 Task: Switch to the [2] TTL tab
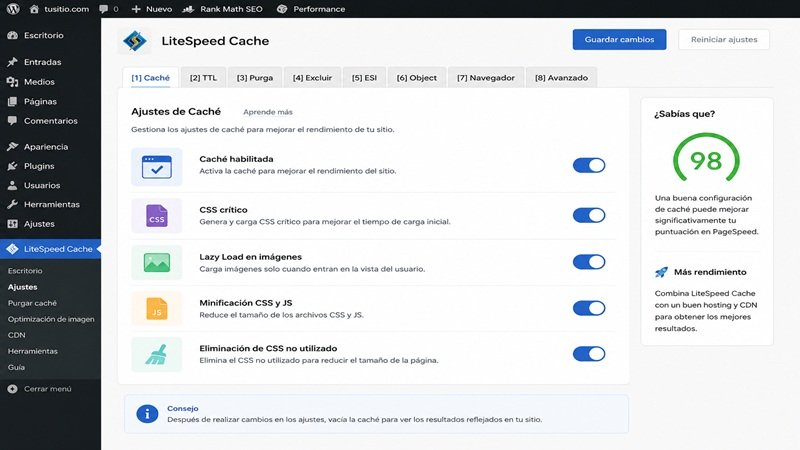click(x=203, y=78)
